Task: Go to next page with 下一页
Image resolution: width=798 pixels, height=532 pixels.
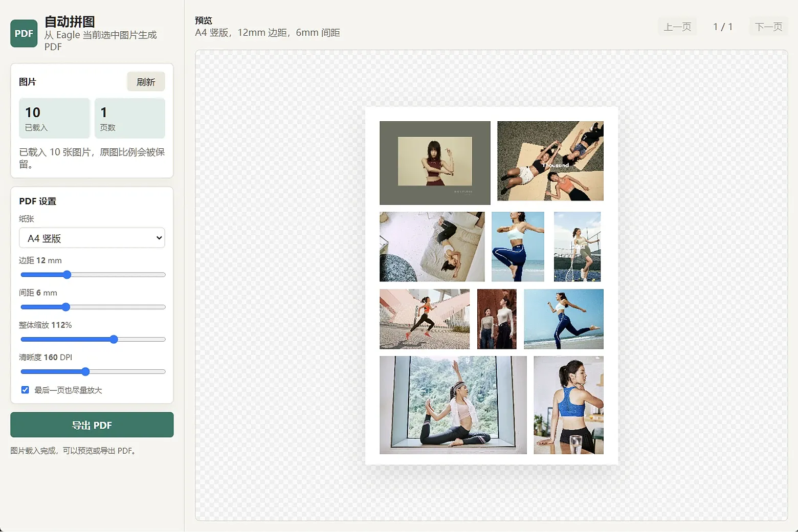Action: tap(768, 27)
